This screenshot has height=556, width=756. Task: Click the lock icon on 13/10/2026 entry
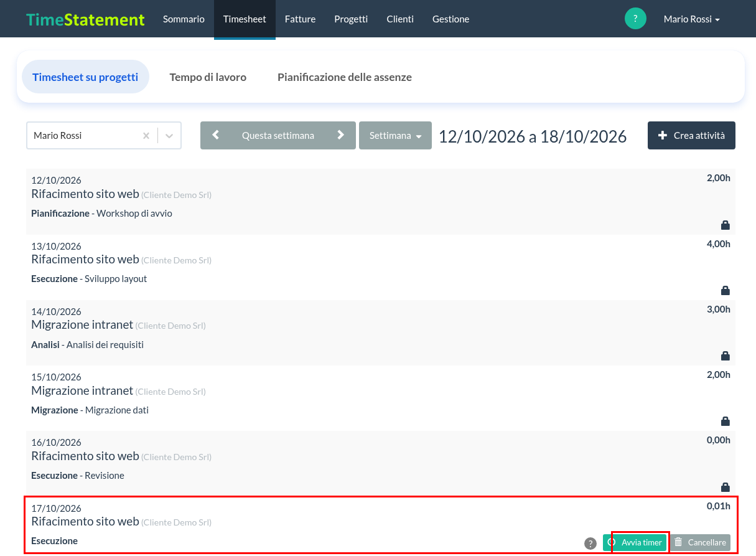pyautogui.click(x=725, y=291)
